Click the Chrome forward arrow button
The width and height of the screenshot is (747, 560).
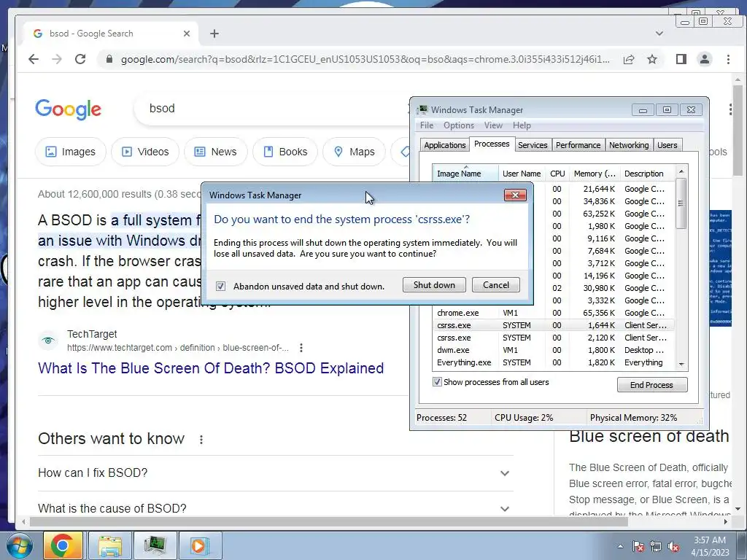pyautogui.click(x=57, y=59)
